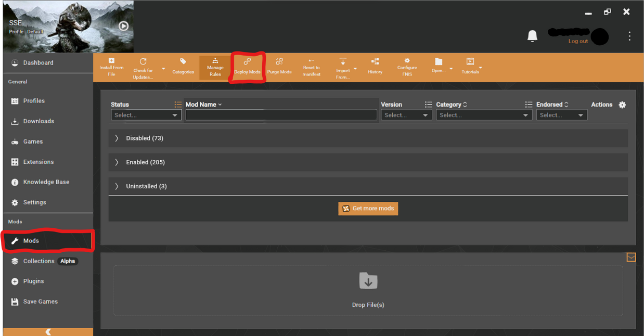
Task: Click Open folder icon in toolbar
Action: coord(439,61)
